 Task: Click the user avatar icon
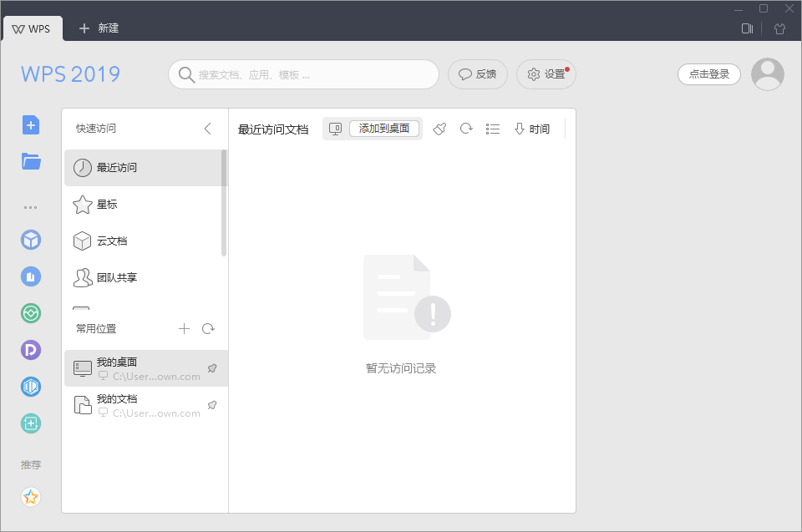(767, 74)
